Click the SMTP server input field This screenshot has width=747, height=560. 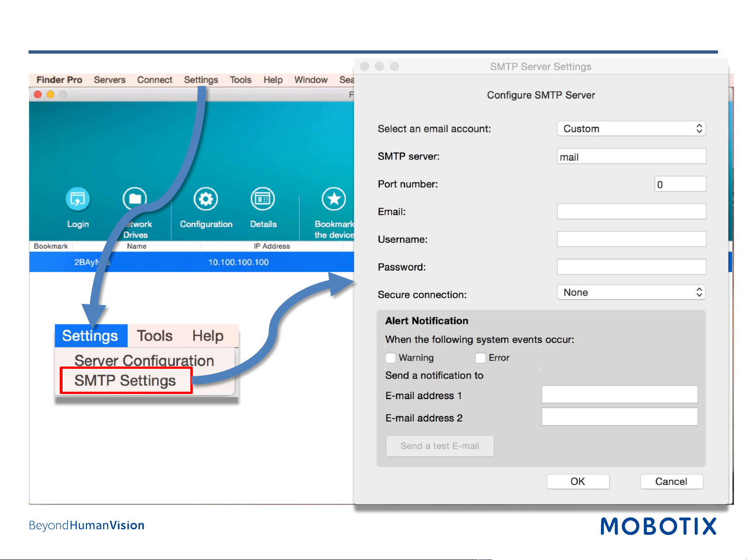coord(631,157)
